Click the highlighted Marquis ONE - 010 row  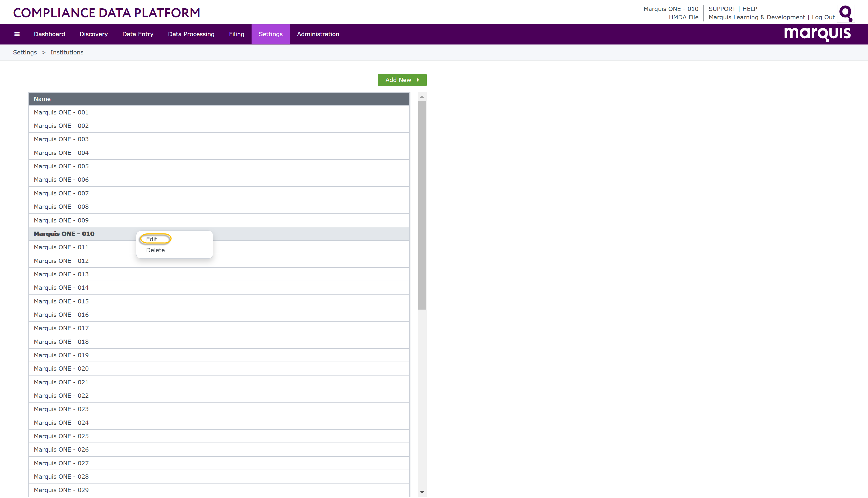click(x=219, y=234)
